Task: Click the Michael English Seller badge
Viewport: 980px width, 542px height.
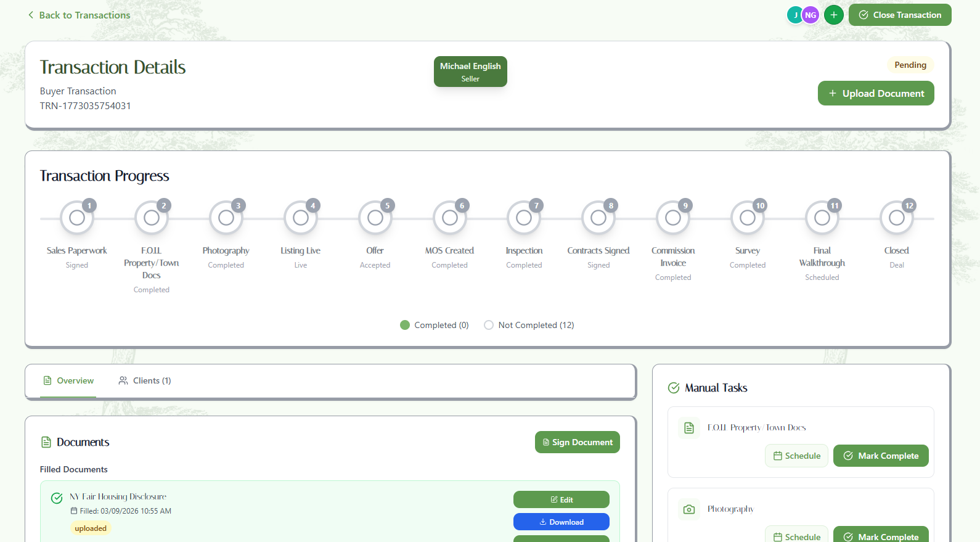Action: [x=470, y=72]
